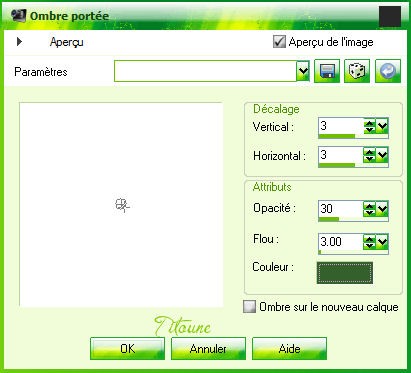Click into the Flou value field
Screen dimensions: 411x373
click(x=341, y=241)
